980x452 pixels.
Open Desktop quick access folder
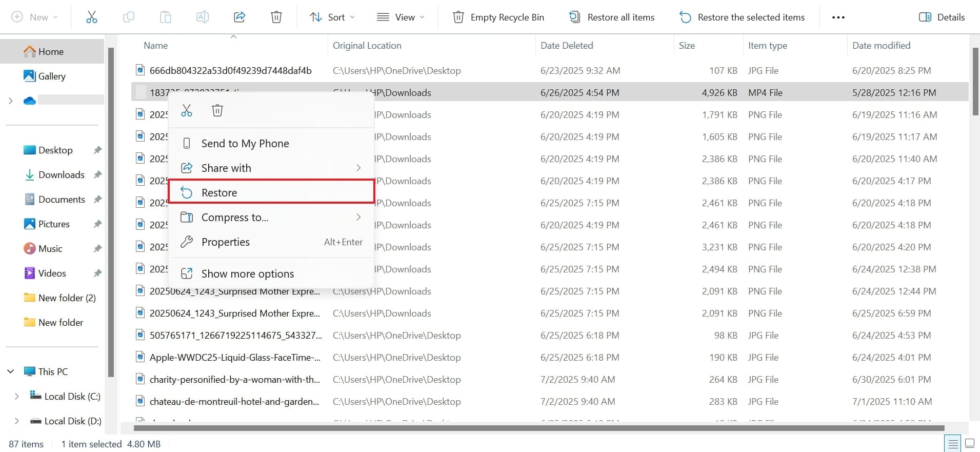coord(49,150)
